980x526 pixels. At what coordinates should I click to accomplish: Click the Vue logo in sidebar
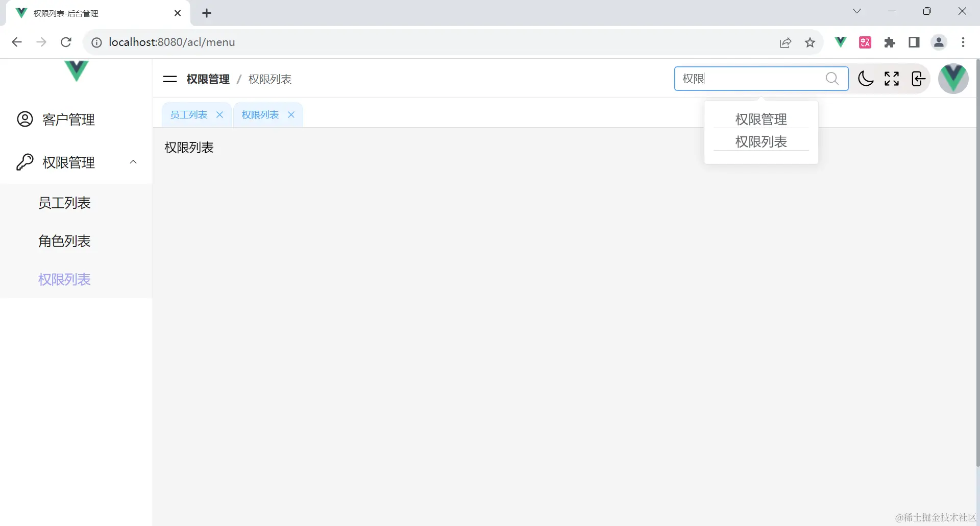(x=77, y=70)
